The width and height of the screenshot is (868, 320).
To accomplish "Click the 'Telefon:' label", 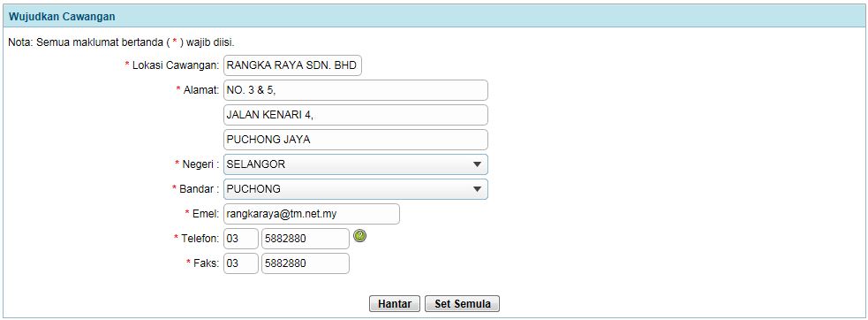I will coord(200,239).
